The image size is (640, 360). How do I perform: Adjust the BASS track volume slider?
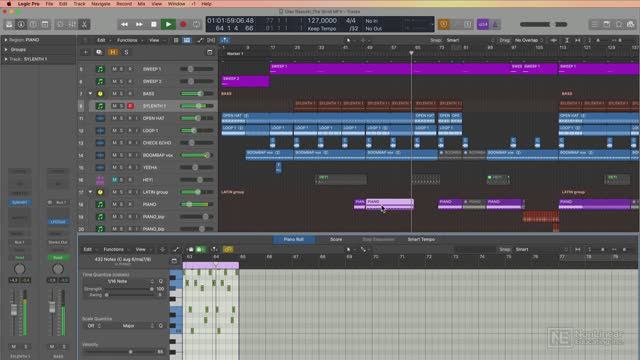pyautogui.click(x=197, y=94)
